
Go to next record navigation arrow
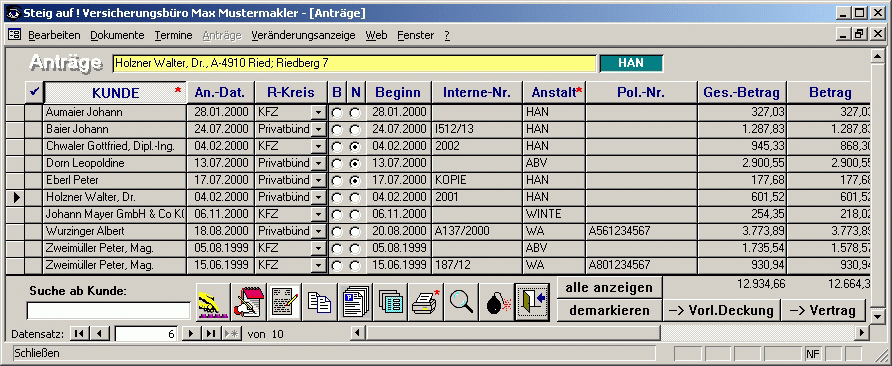coord(192,334)
